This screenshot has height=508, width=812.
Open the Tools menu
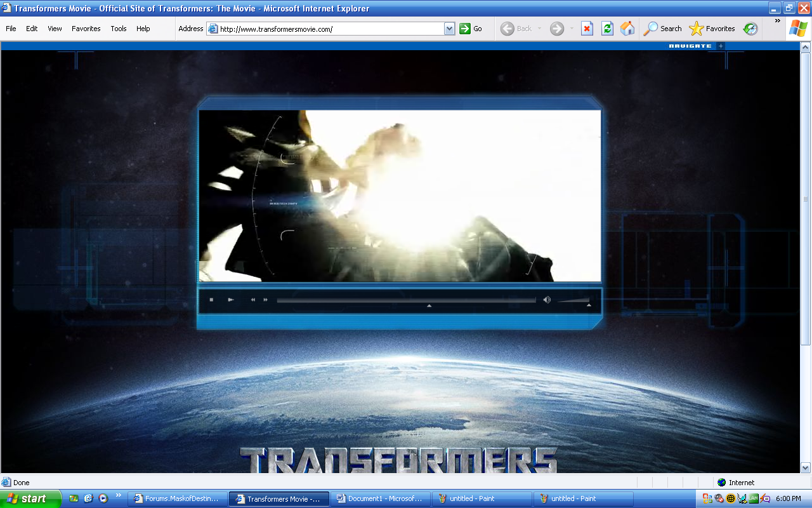point(119,29)
